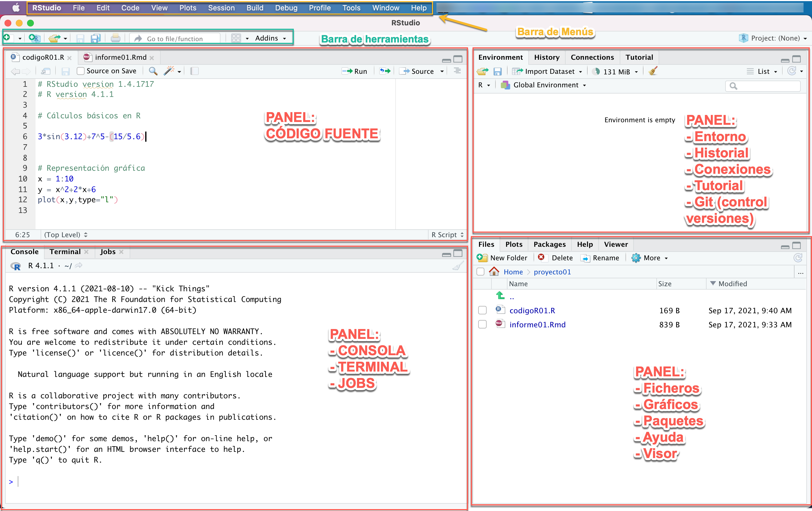Click the Home house icon in Files path
The width and height of the screenshot is (812, 511).
coord(494,272)
